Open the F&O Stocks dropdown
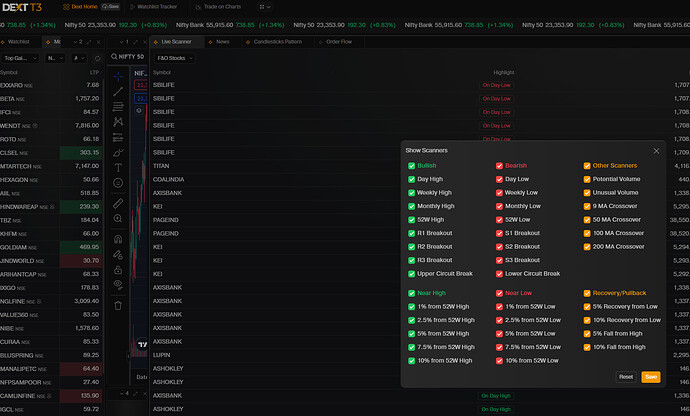690x416 pixels. 175,58
